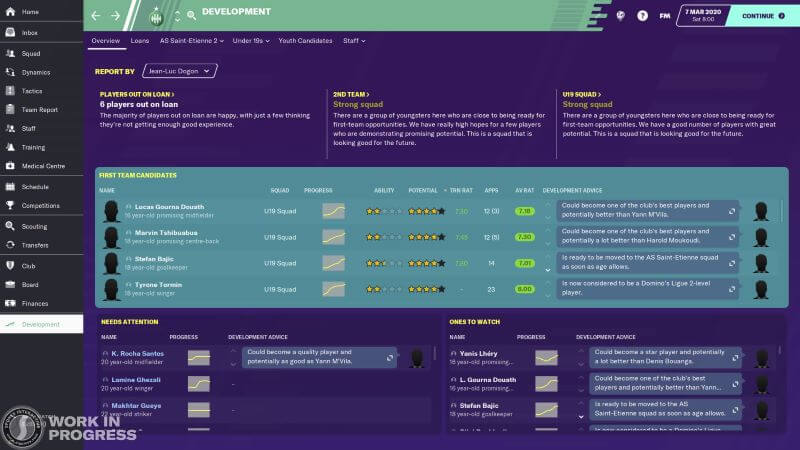This screenshot has width=800, height=450.
Task: Click Stefan Bajic's potential star rating
Action: 426,264
